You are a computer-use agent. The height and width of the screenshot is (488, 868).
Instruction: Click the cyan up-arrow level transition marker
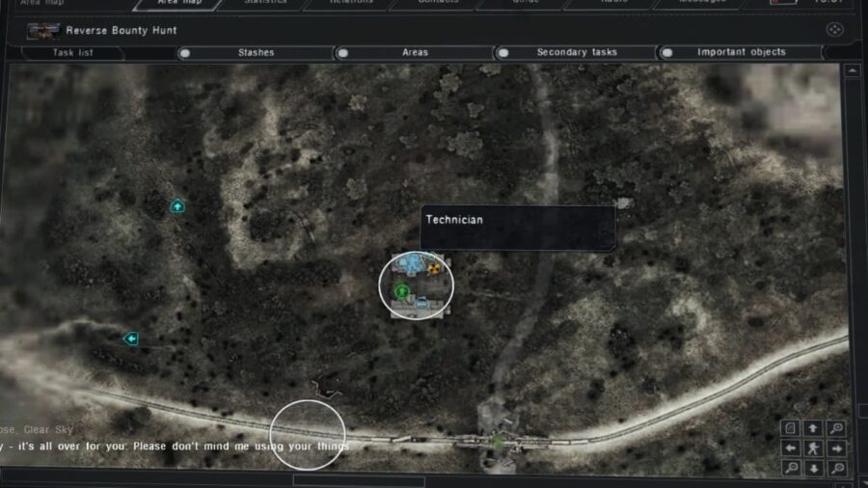coord(177,205)
